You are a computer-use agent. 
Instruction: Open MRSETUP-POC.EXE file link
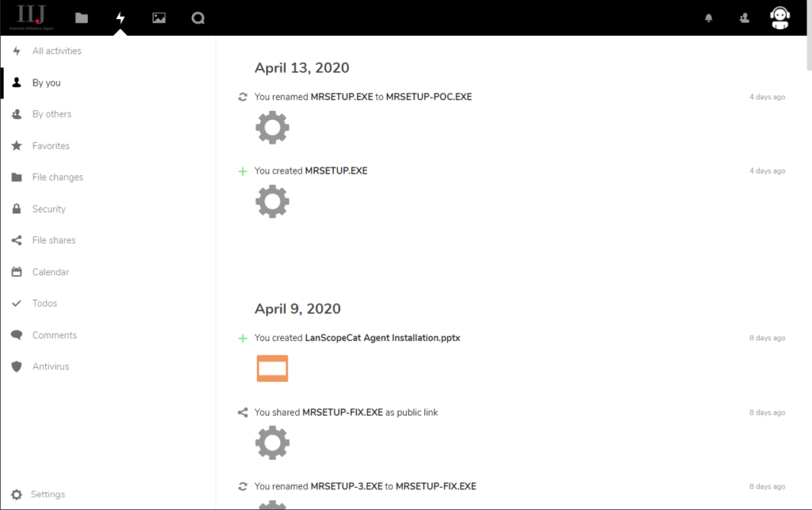point(428,97)
